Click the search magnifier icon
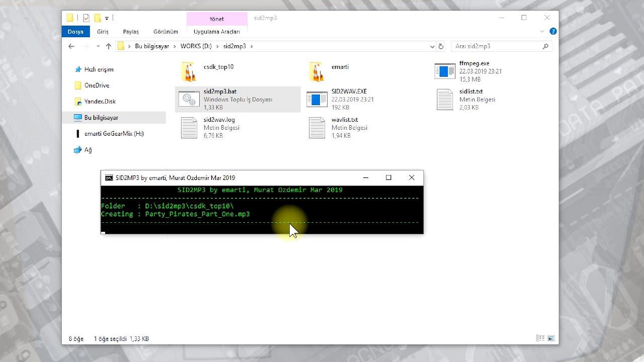 pyautogui.click(x=545, y=46)
